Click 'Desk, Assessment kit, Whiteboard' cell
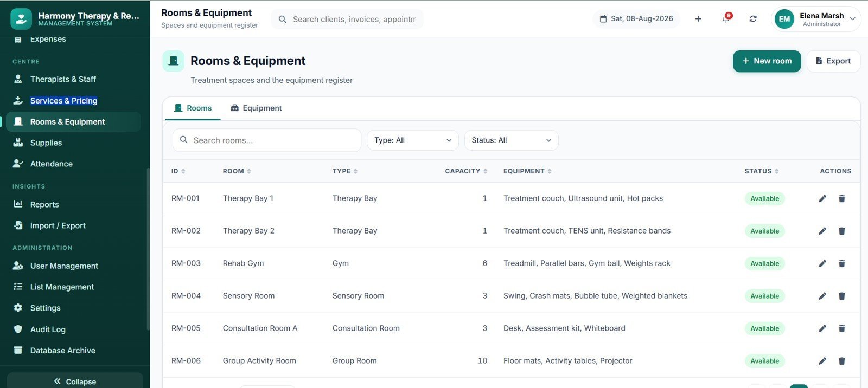The width and height of the screenshot is (868, 388). pos(564,329)
